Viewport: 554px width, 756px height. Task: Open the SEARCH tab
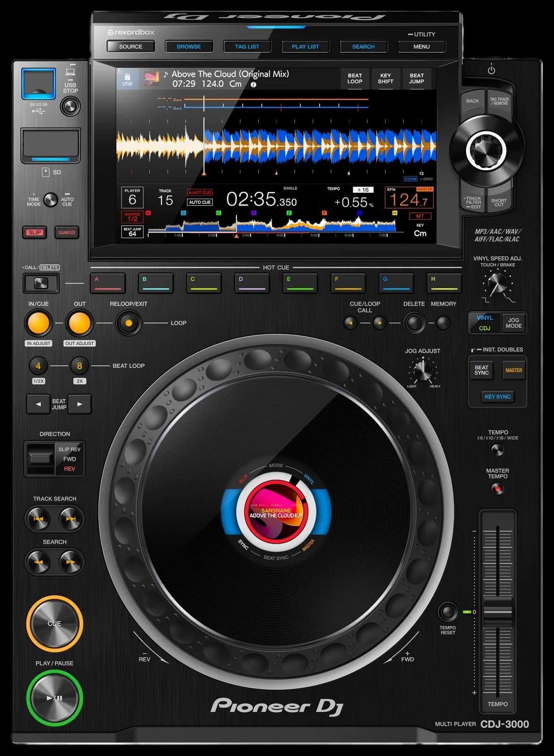(x=363, y=46)
